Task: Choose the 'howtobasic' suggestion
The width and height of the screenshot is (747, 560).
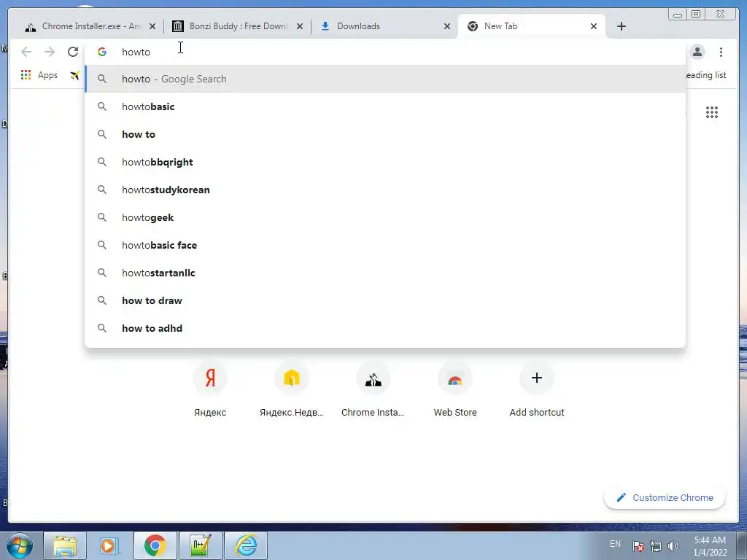Action: tap(385, 106)
